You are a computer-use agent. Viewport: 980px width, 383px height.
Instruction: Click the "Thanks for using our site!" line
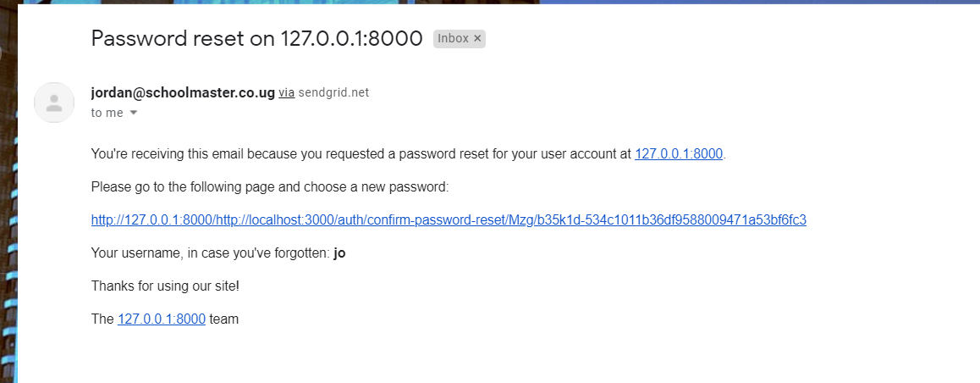165,286
